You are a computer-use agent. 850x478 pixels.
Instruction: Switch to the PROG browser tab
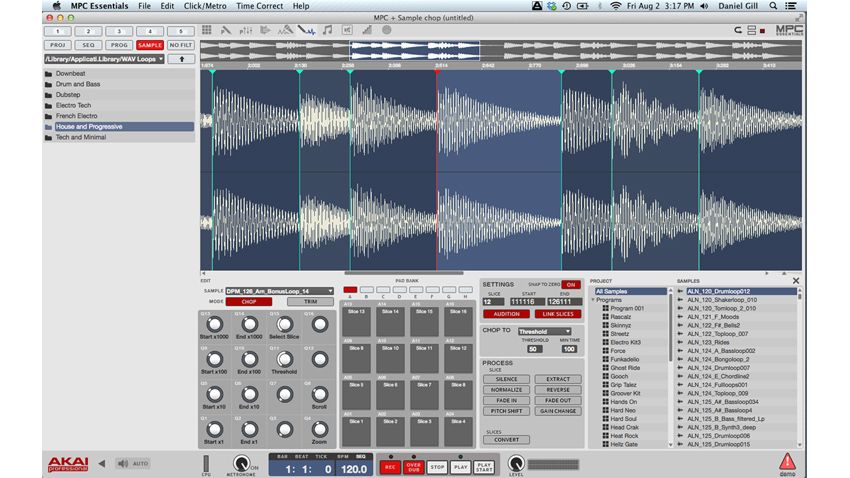[x=119, y=45]
